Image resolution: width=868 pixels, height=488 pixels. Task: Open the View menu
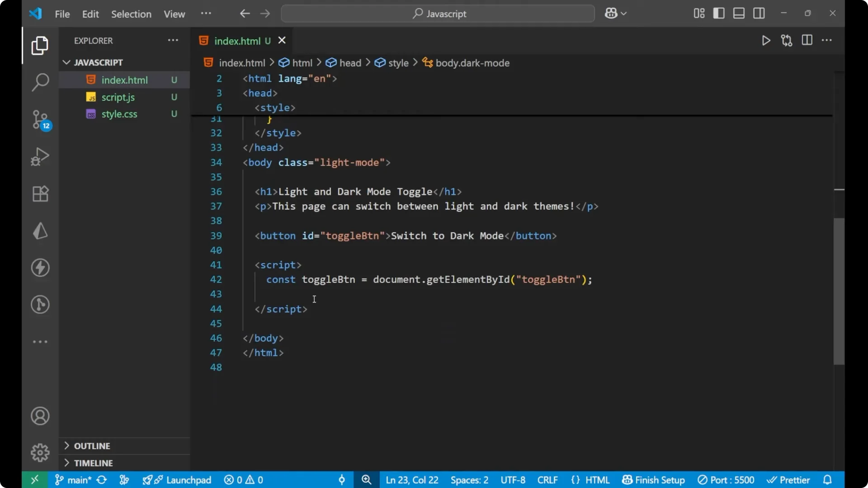pos(174,14)
